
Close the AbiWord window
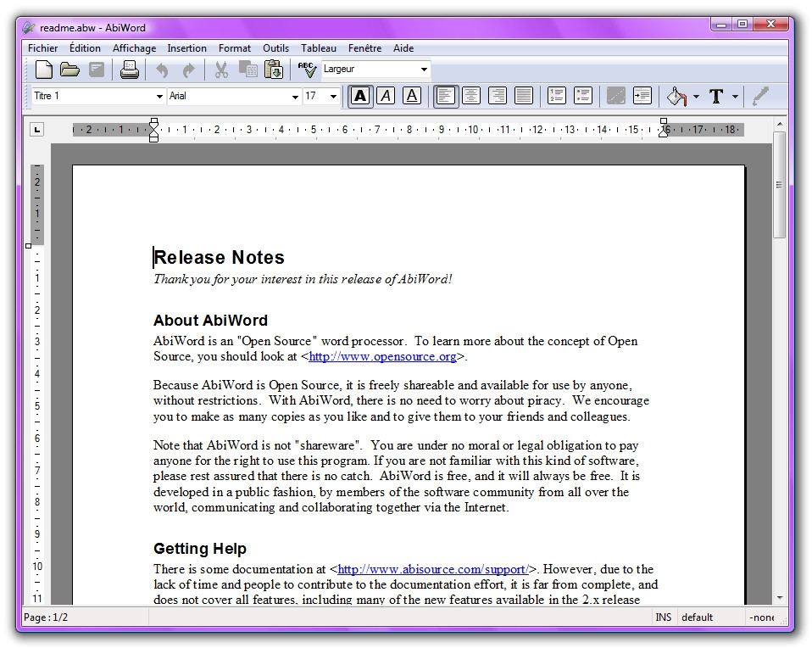[x=770, y=24]
